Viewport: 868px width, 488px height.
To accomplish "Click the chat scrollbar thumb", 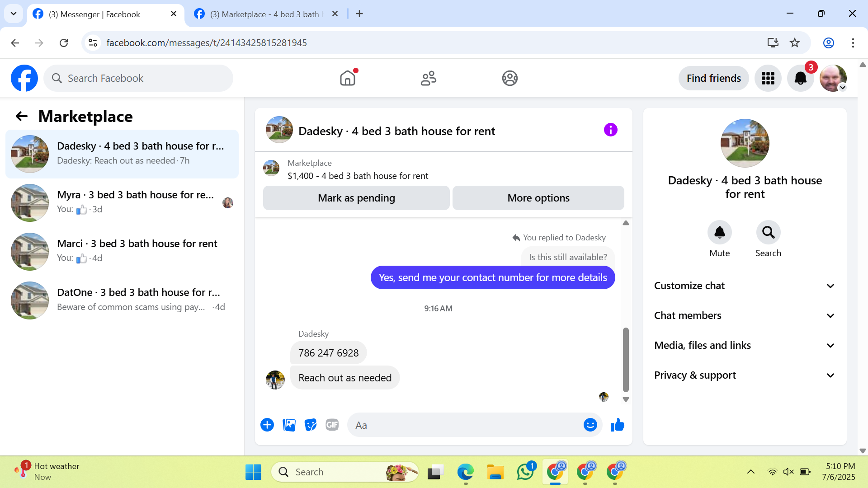I will (626, 360).
